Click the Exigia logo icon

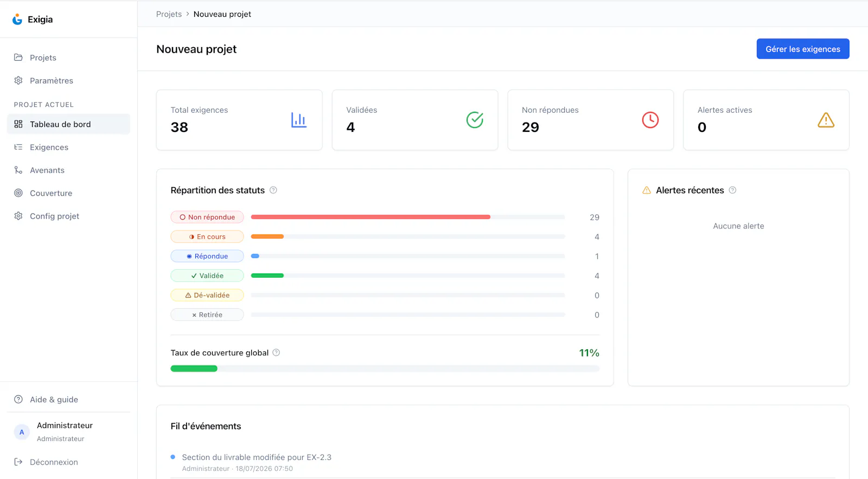17,20
